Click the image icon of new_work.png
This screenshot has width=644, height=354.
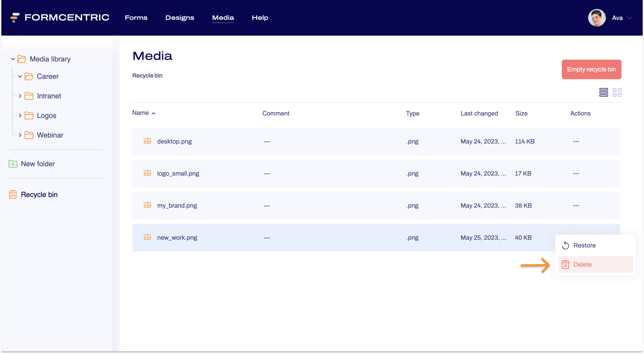(147, 237)
